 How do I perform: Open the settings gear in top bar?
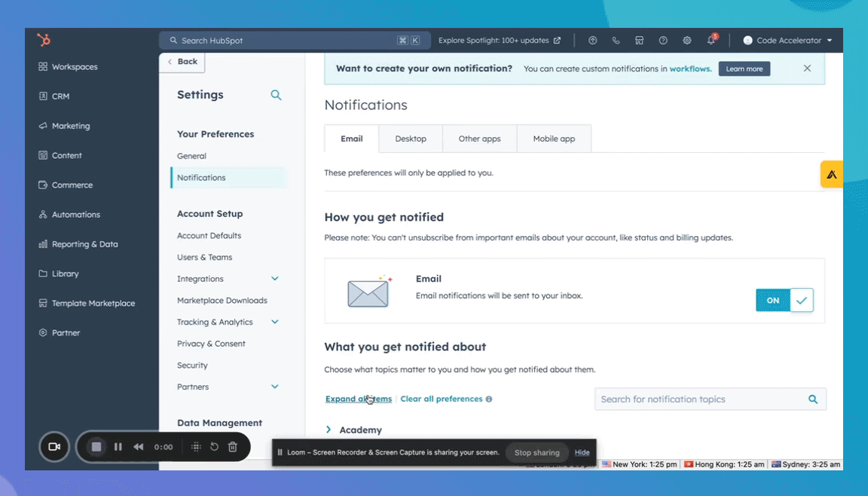[686, 41]
